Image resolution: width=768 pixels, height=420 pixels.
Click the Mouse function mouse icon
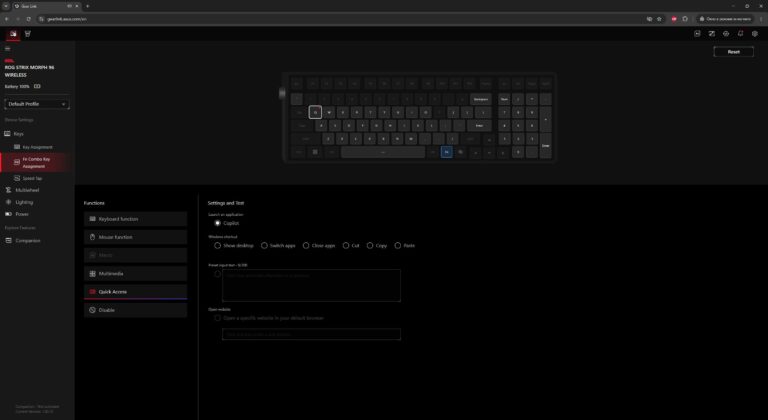click(93, 237)
